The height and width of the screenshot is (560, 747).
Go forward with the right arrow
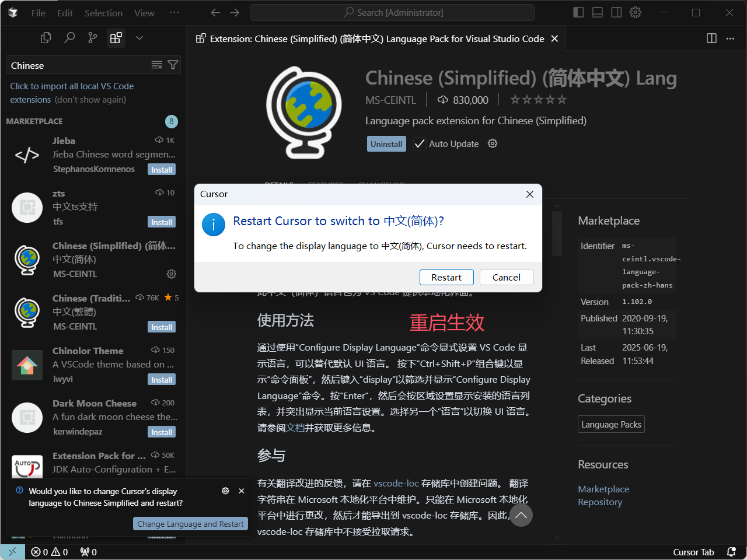[235, 12]
